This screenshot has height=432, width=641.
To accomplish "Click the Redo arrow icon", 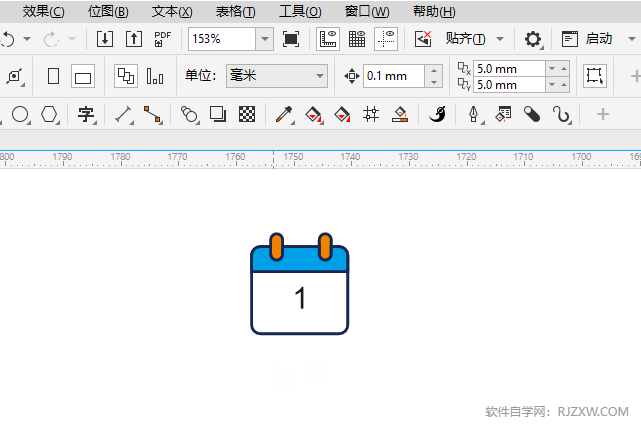I will pos(51,39).
